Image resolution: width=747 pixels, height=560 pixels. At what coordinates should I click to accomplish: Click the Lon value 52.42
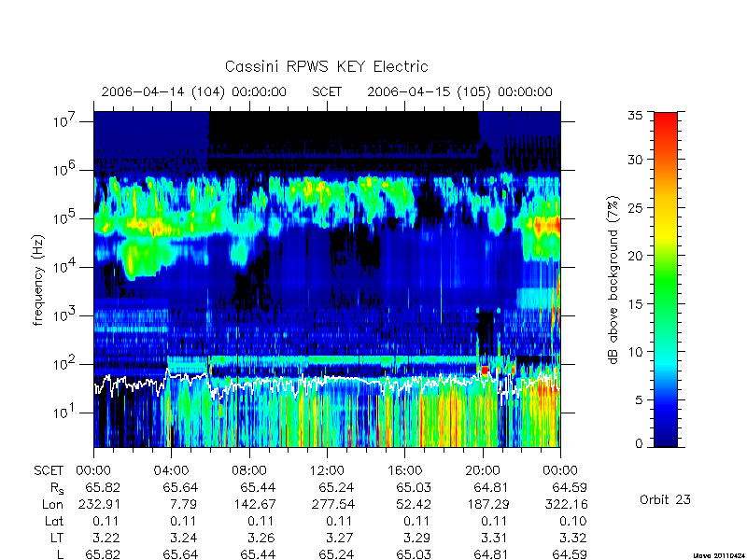point(414,504)
